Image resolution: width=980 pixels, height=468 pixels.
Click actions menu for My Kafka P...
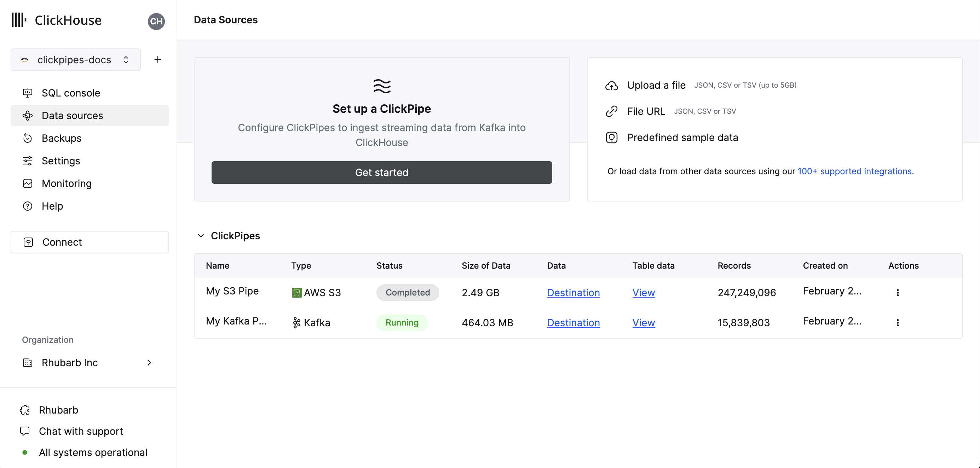(x=898, y=322)
